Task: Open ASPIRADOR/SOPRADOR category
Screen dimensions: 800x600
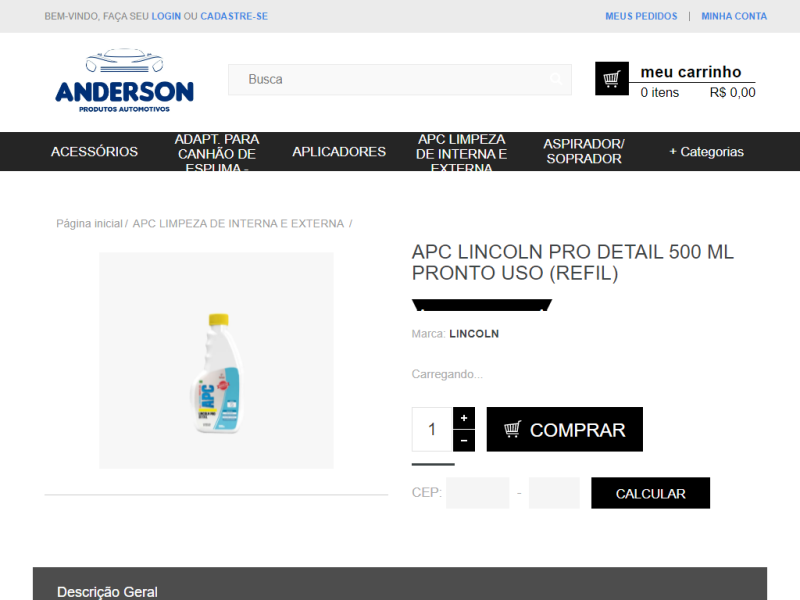Action: pos(584,152)
